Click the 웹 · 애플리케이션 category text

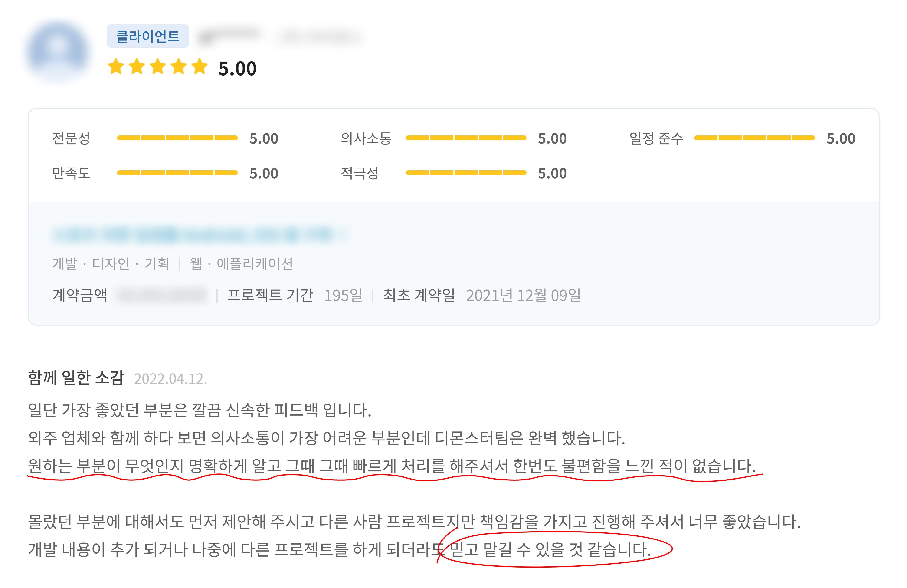coord(241,264)
